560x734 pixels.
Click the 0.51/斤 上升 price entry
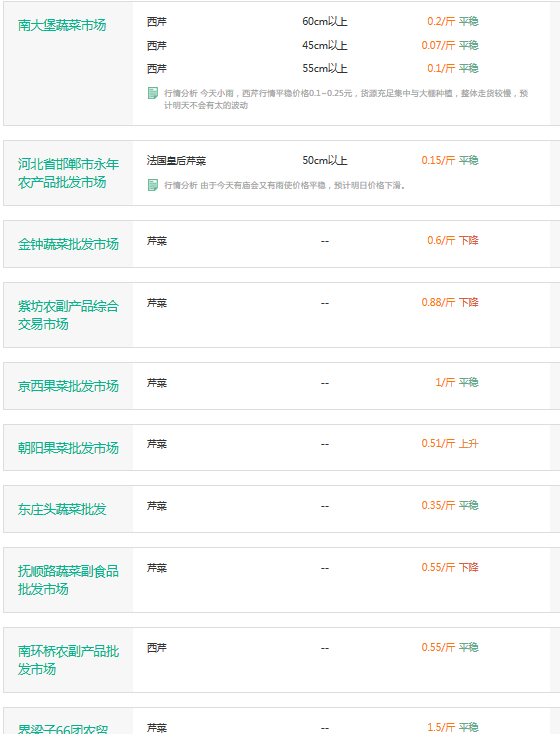(449, 443)
